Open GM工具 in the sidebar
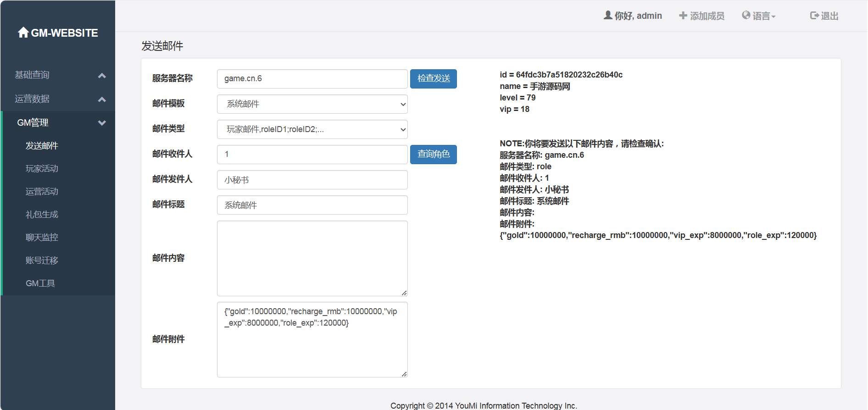Viewport: 868px width, 410px height. [40, 283]
